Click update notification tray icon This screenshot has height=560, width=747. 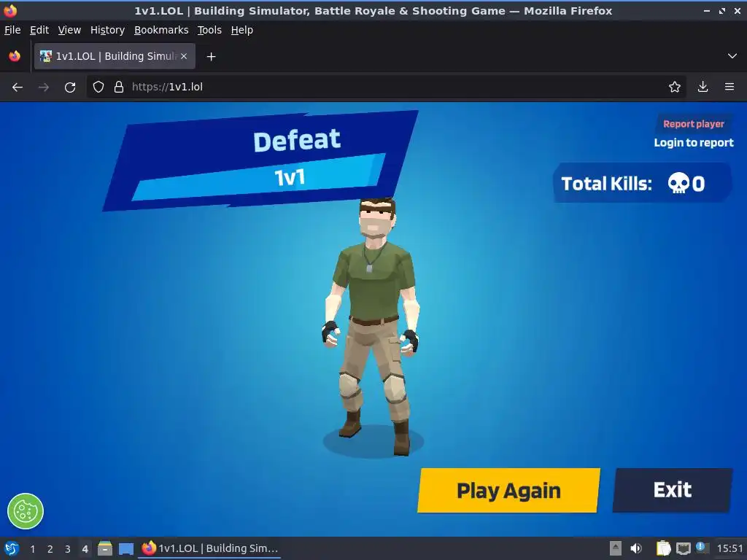click(x=701, y=548)
